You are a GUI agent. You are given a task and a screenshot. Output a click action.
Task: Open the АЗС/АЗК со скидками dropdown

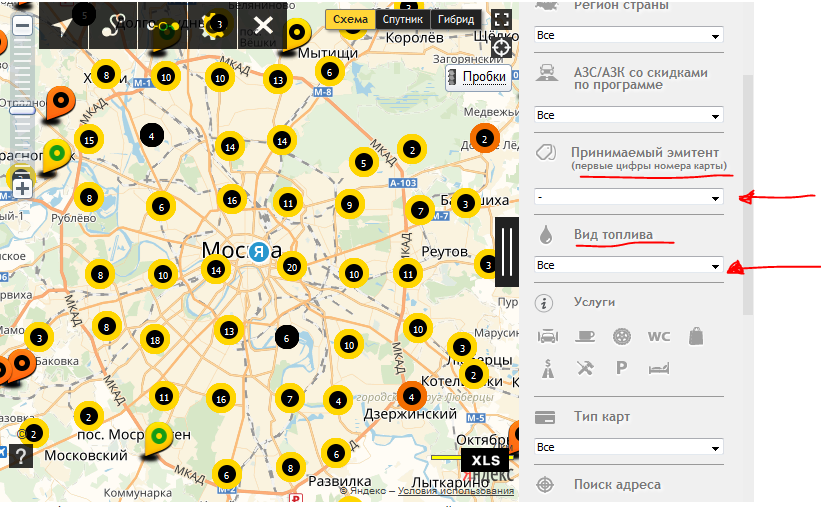[x=629, y=115]
